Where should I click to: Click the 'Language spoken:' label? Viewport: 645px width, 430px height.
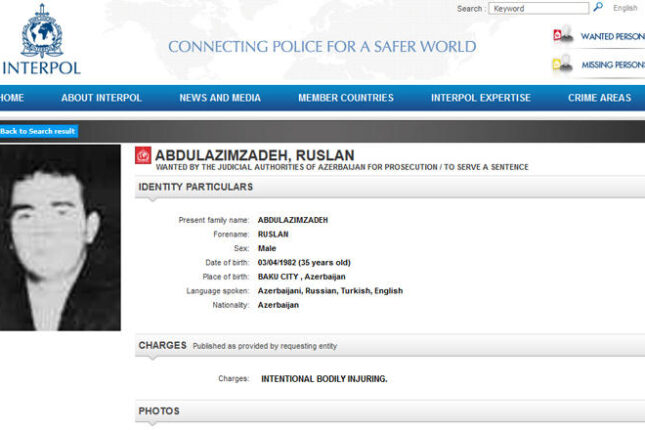click(x=218, y=291)
